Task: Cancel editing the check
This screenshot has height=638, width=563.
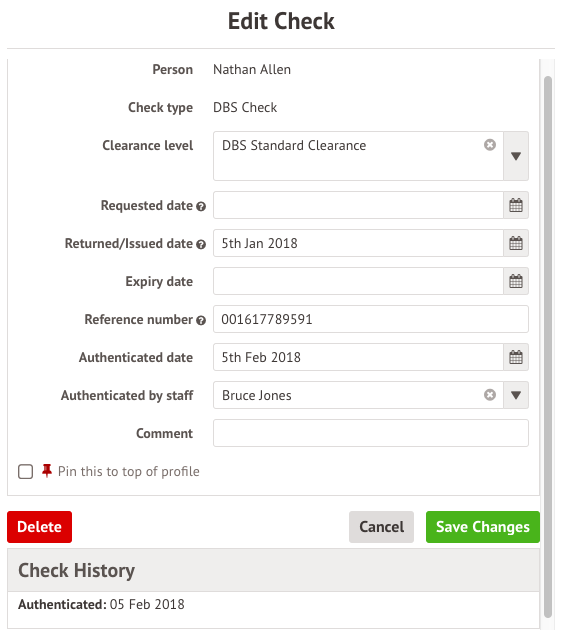Action: point(381,527)
